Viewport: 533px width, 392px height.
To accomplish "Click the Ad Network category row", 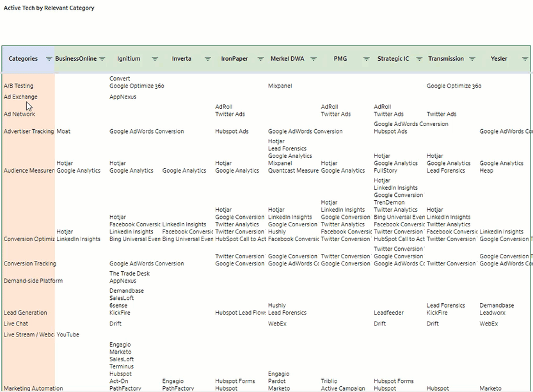I will [19, 114].
